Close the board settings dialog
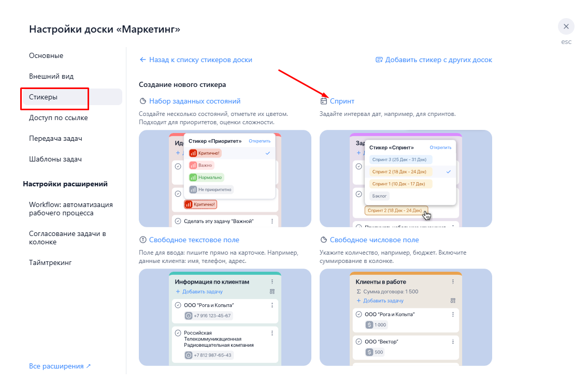The width and height of the screenshot is (588, 383). click(x=566, y=26)
